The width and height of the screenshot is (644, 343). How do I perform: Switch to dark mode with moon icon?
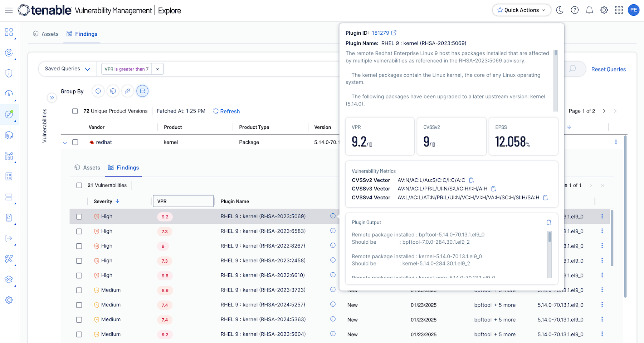point(560,10)
